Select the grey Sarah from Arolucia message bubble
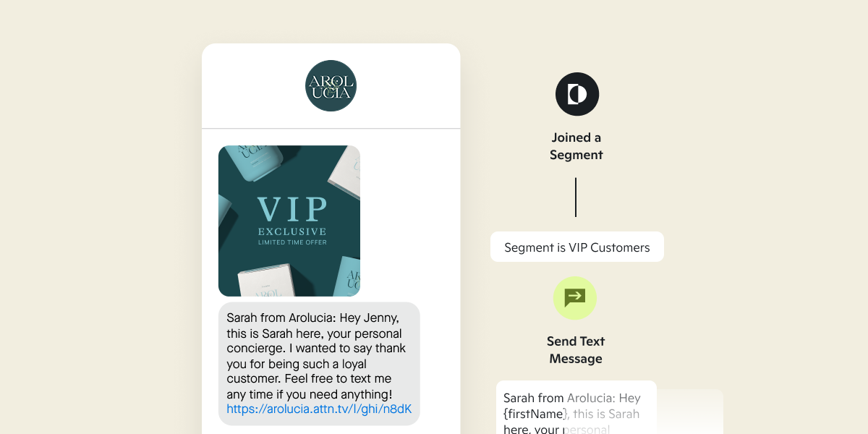 click(319, 363)
